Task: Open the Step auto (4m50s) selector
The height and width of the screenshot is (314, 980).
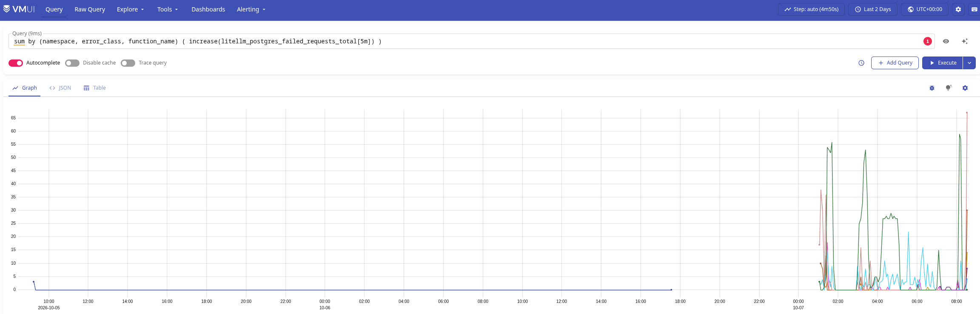Action: [811, 9]
